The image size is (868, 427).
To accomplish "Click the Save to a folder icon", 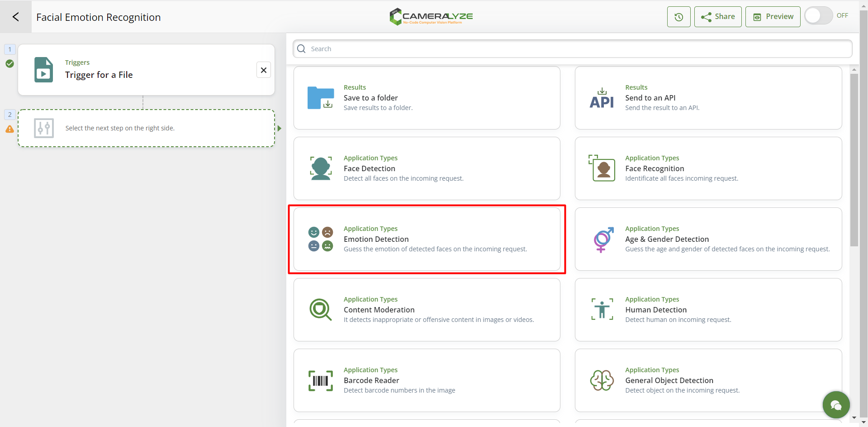I will [x=321, y=98].
